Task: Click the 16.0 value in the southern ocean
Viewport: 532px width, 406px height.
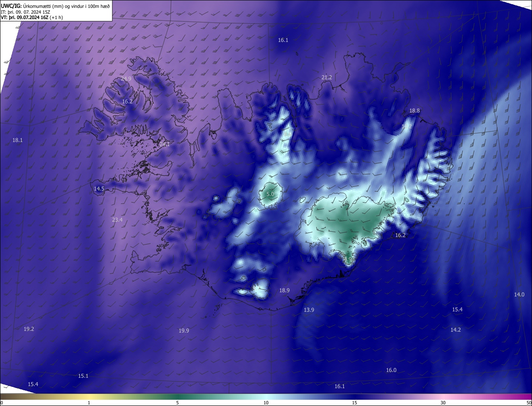Action: coord(391,370)
